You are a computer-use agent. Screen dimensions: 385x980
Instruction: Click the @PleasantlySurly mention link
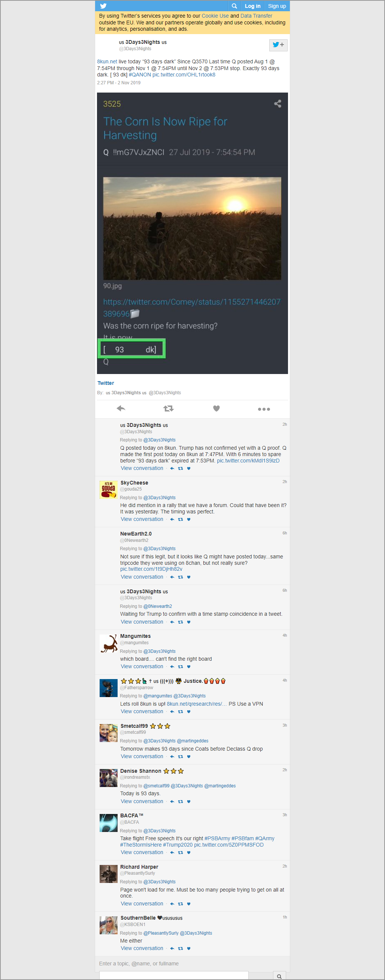pos(161,933)
